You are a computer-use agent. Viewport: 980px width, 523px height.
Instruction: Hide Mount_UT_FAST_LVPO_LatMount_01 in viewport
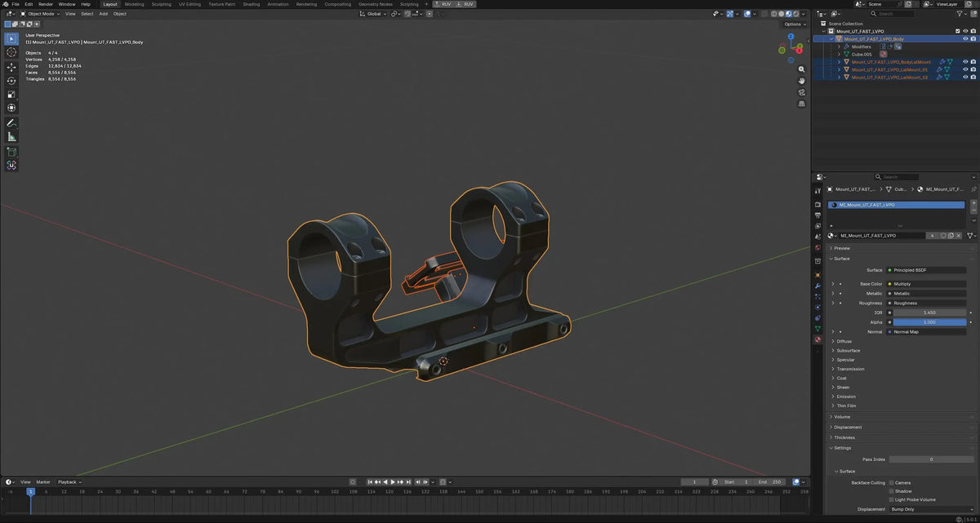965,69
